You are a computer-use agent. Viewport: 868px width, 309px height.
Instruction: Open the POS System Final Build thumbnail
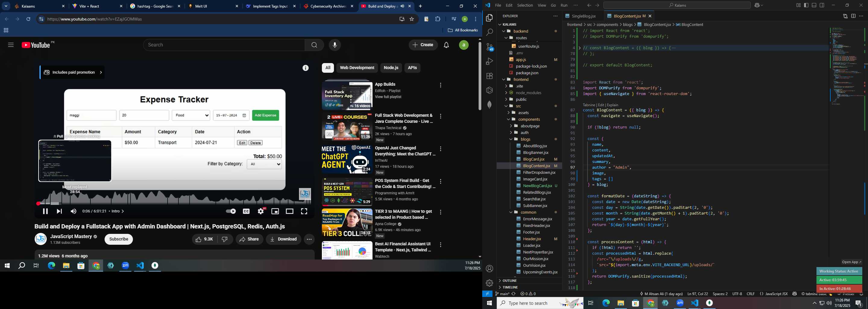click(347, 192)
